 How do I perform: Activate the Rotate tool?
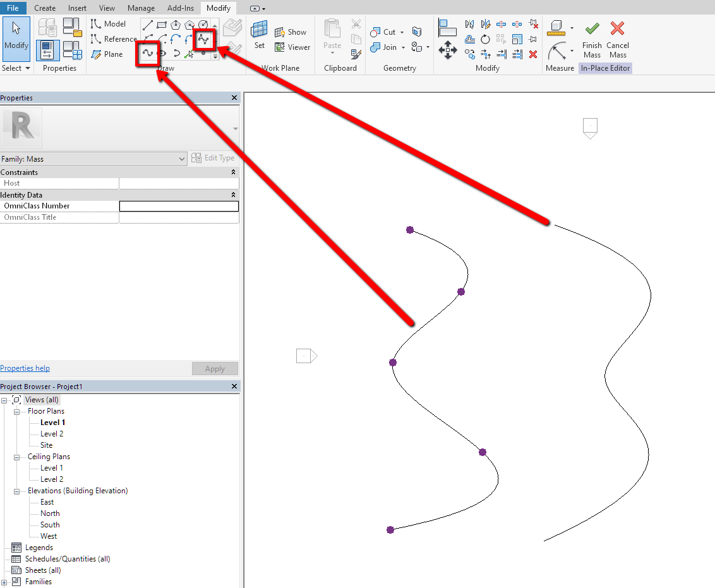point(485,39)
